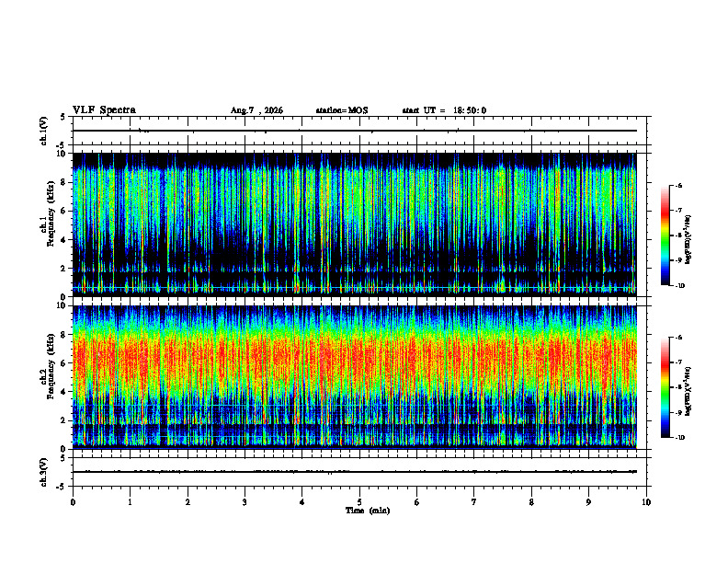Select the "start UT = 18:50:0" header text
The image size is (728, 563).
coord(444,110)
